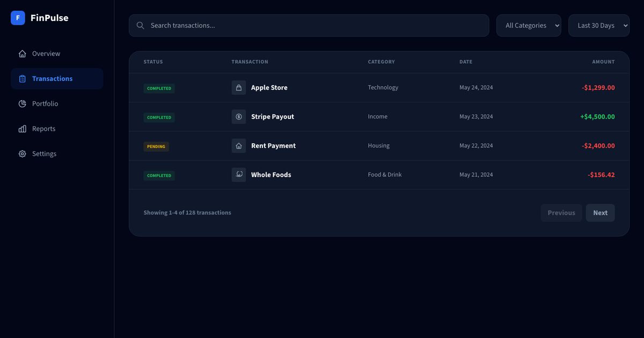Click the search magnifier icon
This screenshot has width=644, height=338.
[x=141, y=25]
